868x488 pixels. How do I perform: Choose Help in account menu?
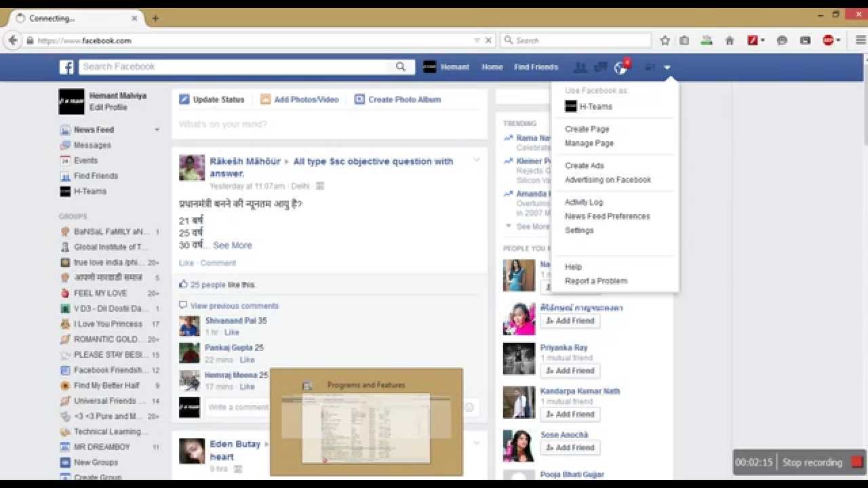pos(574,267)
